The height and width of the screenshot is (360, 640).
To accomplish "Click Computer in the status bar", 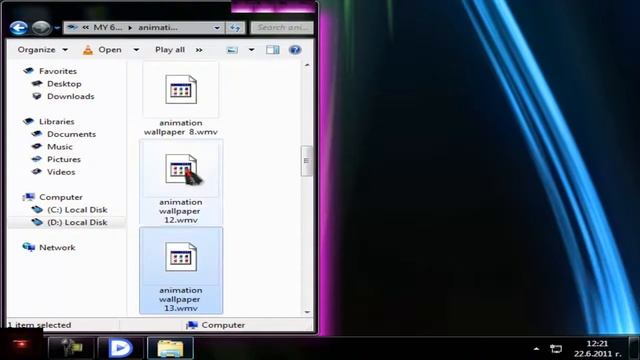I will pos(215,325).
